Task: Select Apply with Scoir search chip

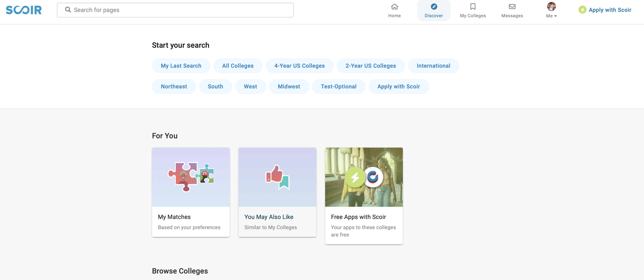Action: click(x=399, y=87)
